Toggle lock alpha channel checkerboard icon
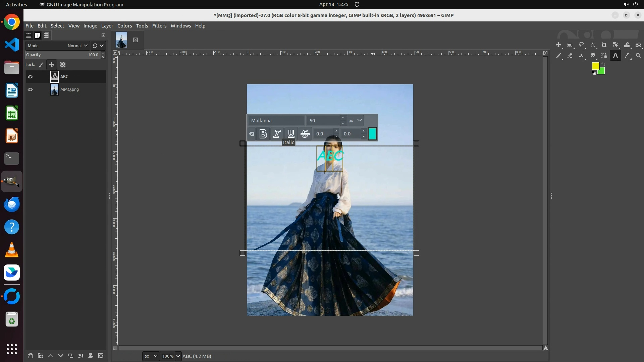644x362 pixels. click(63, 65)
